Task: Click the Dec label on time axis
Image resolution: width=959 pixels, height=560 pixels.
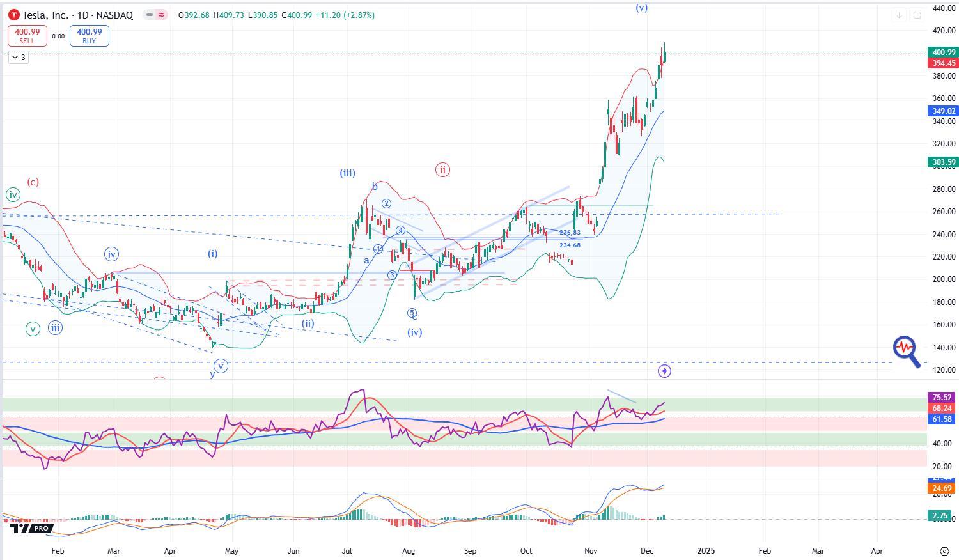Action: [647, 550]
